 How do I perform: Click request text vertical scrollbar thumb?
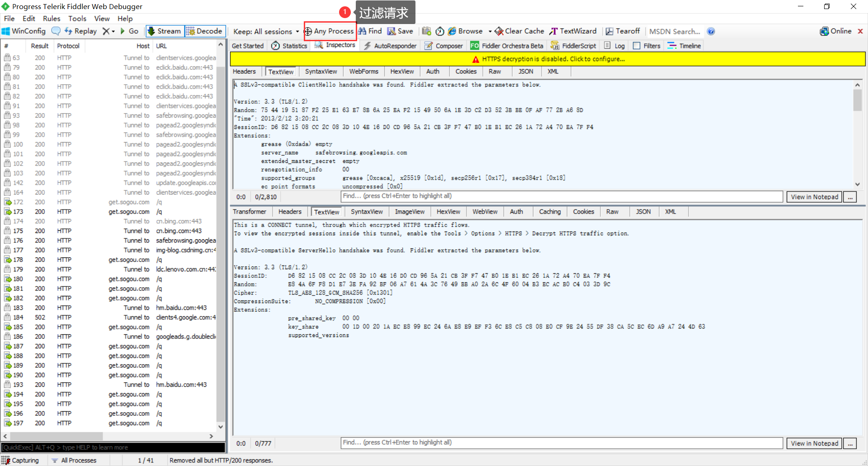pyautogui.click(x=858, y=100)
